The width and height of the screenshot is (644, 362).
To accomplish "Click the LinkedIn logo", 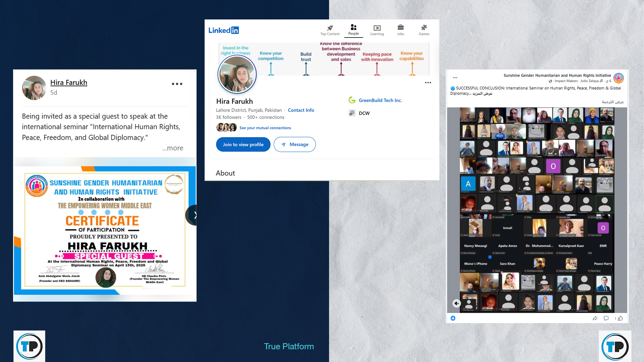I will tap(224, 30).
